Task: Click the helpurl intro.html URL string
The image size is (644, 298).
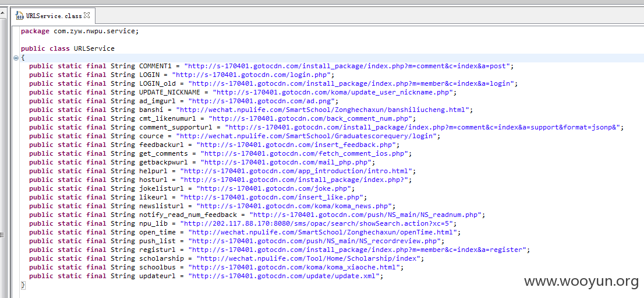Action: [x=296, y=171]
